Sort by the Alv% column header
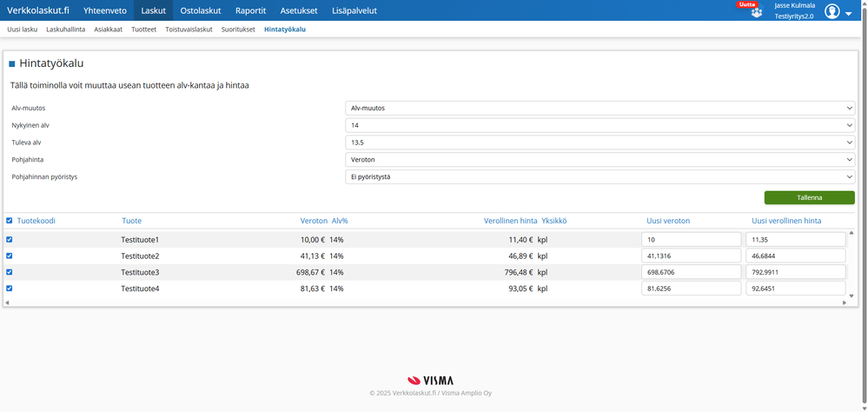This screenshot has height=412, width=868. click(x=340, y=221)
